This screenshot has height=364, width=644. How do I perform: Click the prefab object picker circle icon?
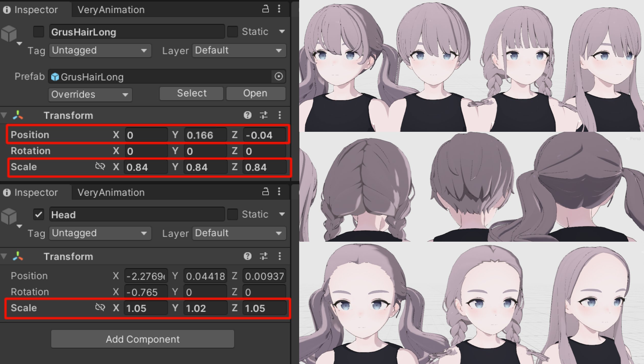(x=279, y=76)
